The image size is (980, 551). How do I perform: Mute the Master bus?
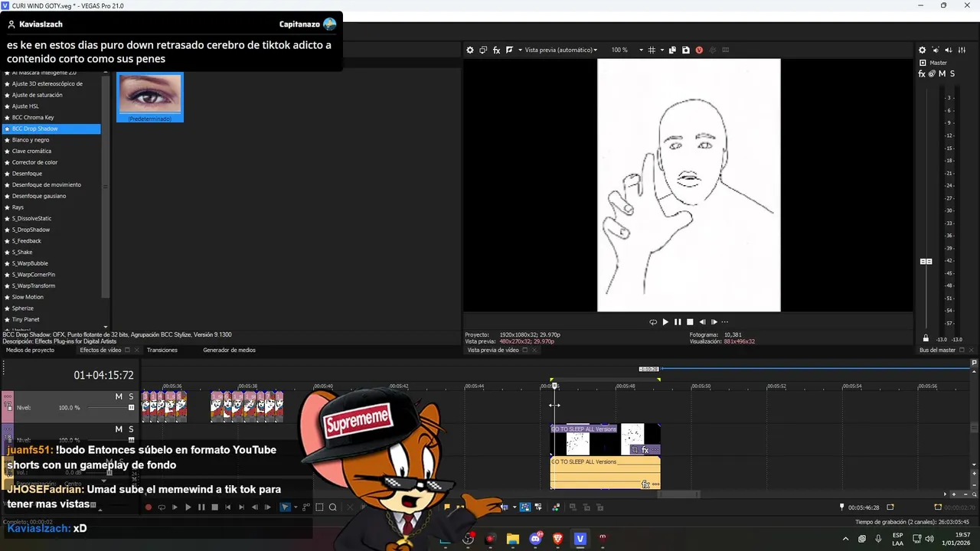[942, 73]
